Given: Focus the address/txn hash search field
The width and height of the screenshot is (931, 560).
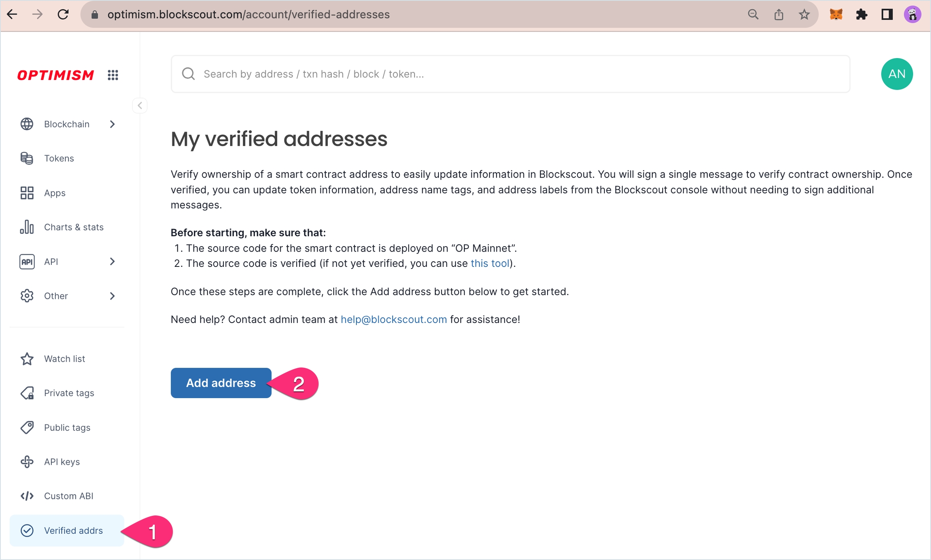Looking at the screenshot, I should click(x=510, y=74).
